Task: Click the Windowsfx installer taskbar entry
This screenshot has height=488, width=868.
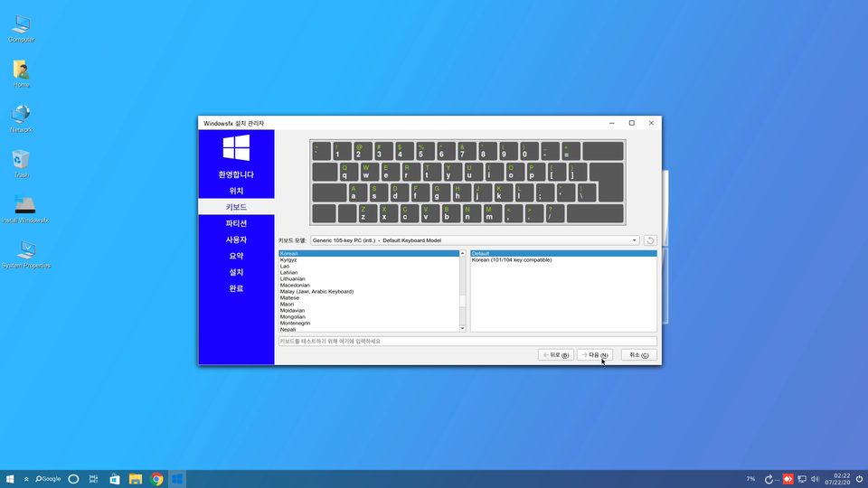Action: [x=177, y=479]
